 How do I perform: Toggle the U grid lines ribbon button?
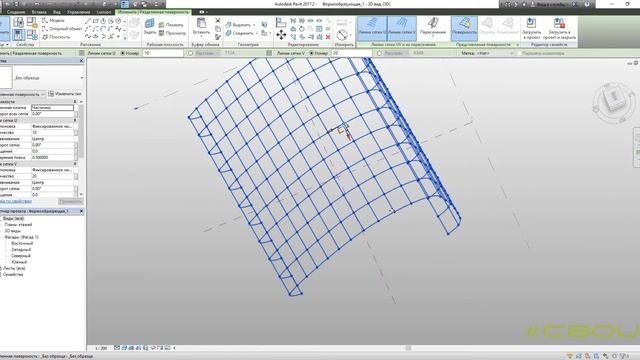(x=372, y=28)
